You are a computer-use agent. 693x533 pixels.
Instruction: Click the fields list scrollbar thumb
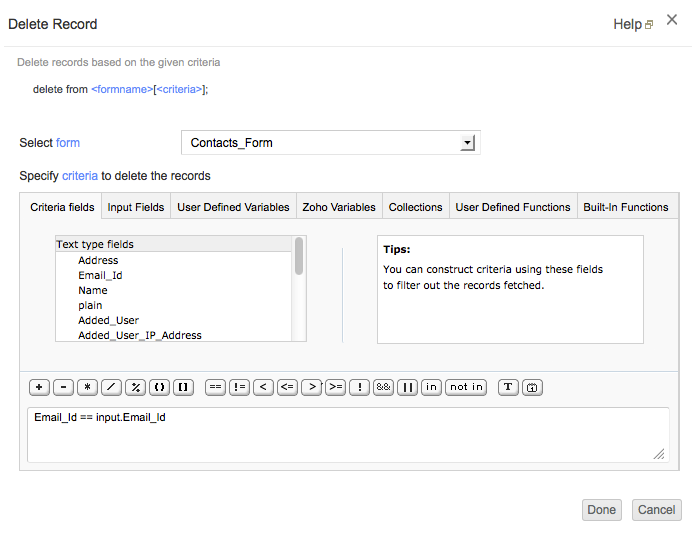pos(299,256)
